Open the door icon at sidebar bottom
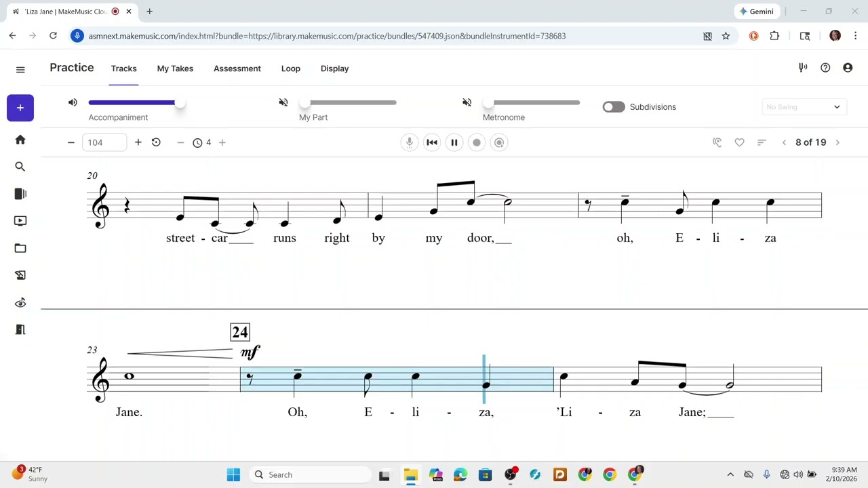Viewport: 868px width, 488px height. pos(20,329)
